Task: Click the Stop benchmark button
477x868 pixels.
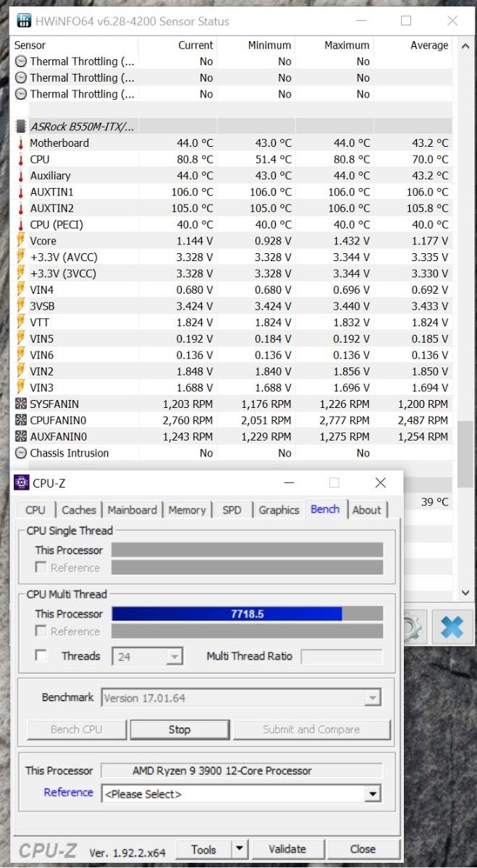Action: click(x=180, y=729)
